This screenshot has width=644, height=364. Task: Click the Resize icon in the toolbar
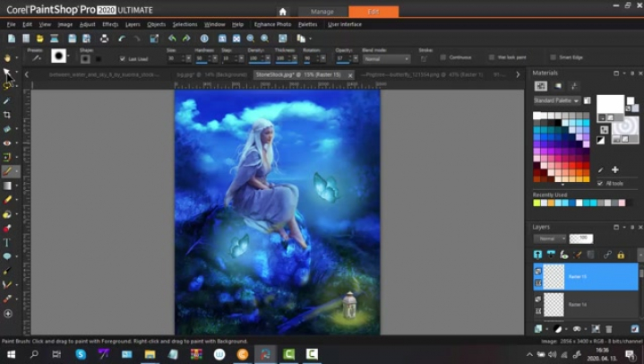(x=154, y=39)
